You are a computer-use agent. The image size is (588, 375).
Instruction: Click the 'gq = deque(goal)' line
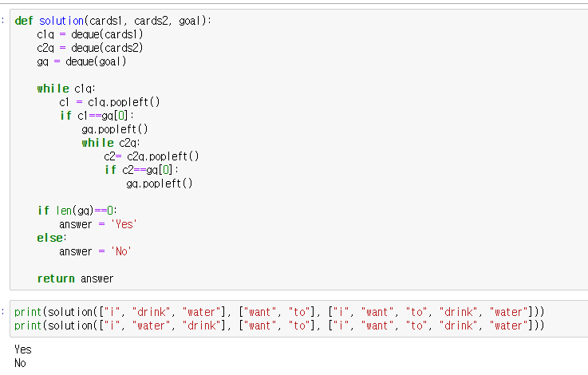(x=81, y=61)
